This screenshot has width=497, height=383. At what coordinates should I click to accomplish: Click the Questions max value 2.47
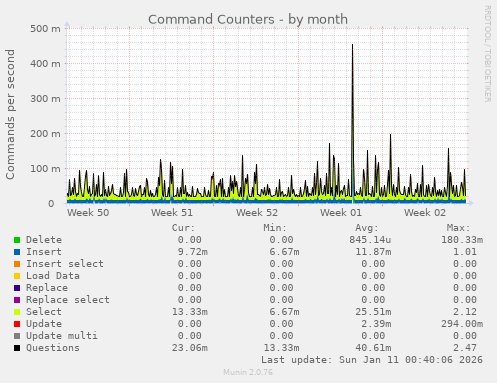click(465, 348)
